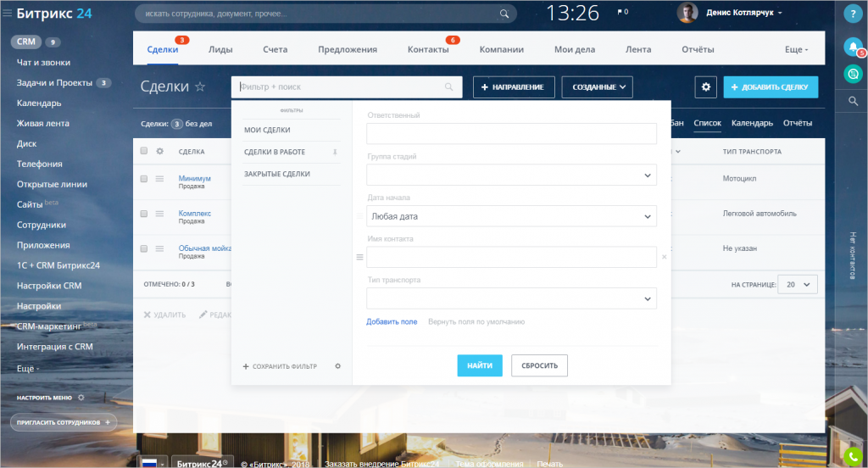This screenshot has width=868, height=468.
Task: Open the Денис Котлярчук user menu
Action: tap(743, 12)
